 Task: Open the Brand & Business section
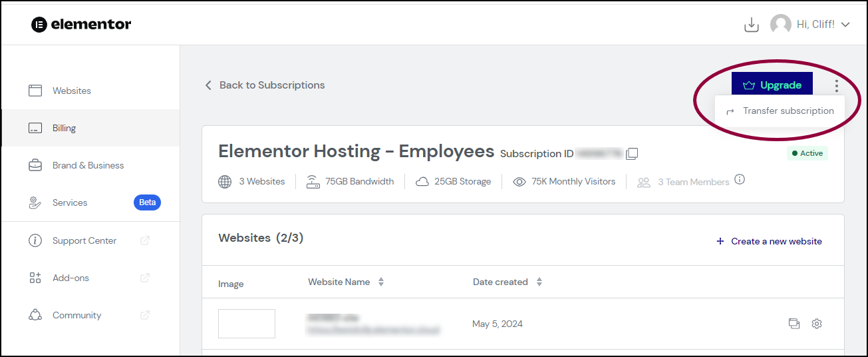click(90, 165)
